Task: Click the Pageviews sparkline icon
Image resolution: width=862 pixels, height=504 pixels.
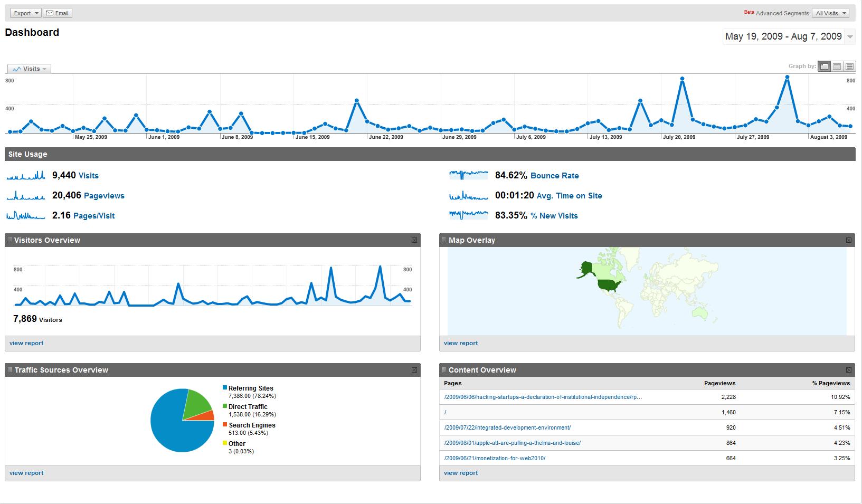Action: (26, 195)
